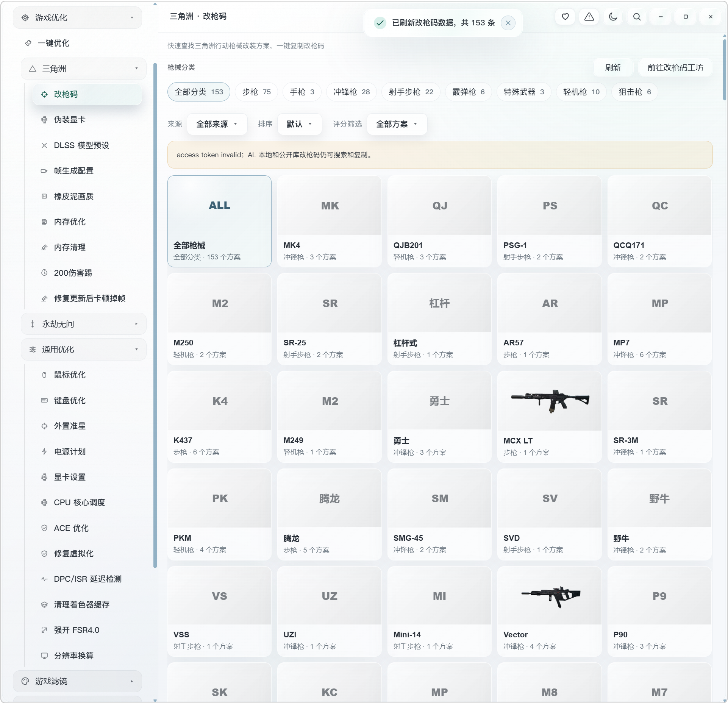
Task: Open the QJB201 weapon card
Action: click(439, 222)
